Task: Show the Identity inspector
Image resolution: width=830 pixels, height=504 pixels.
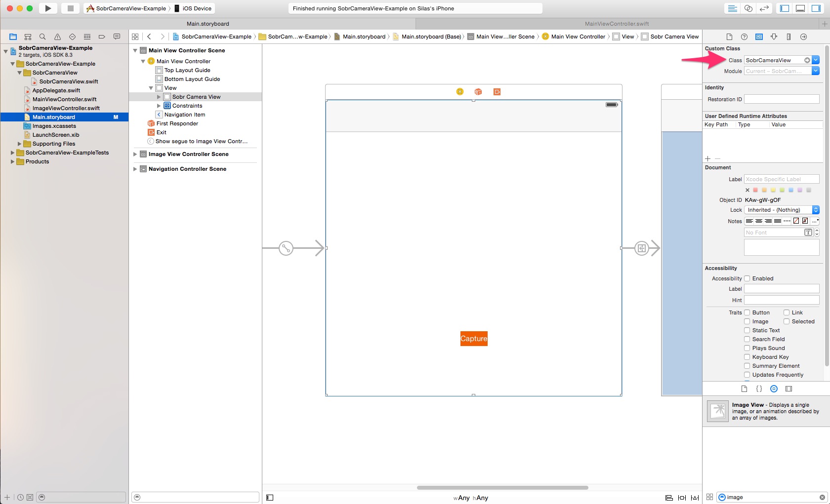Action: tap(759, 37)
